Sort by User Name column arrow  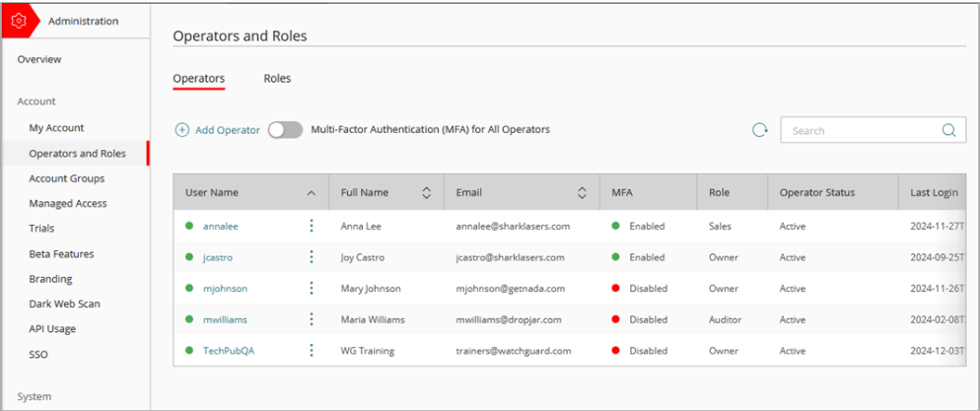tap(312, 193)
